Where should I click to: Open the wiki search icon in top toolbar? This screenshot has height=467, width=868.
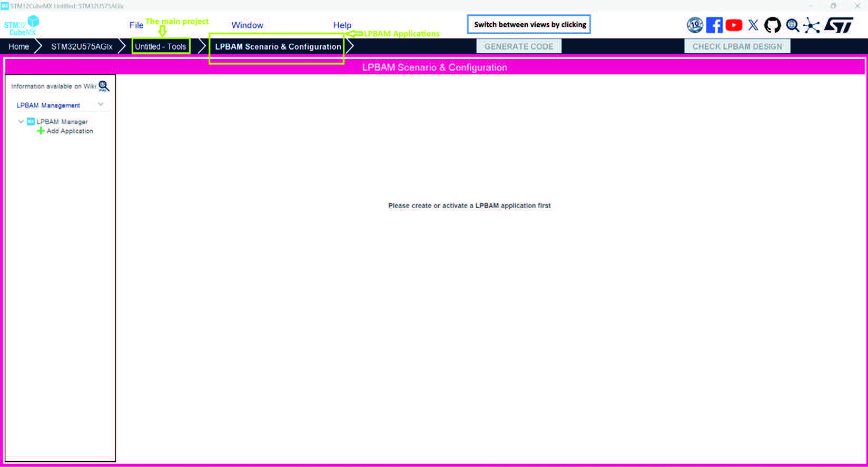click(x=792, y=25)
